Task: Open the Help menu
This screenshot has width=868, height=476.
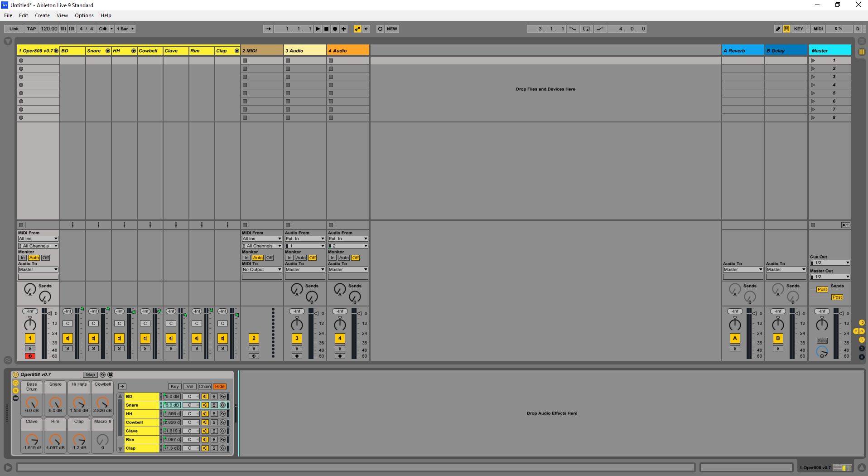Action: (106, 15)
